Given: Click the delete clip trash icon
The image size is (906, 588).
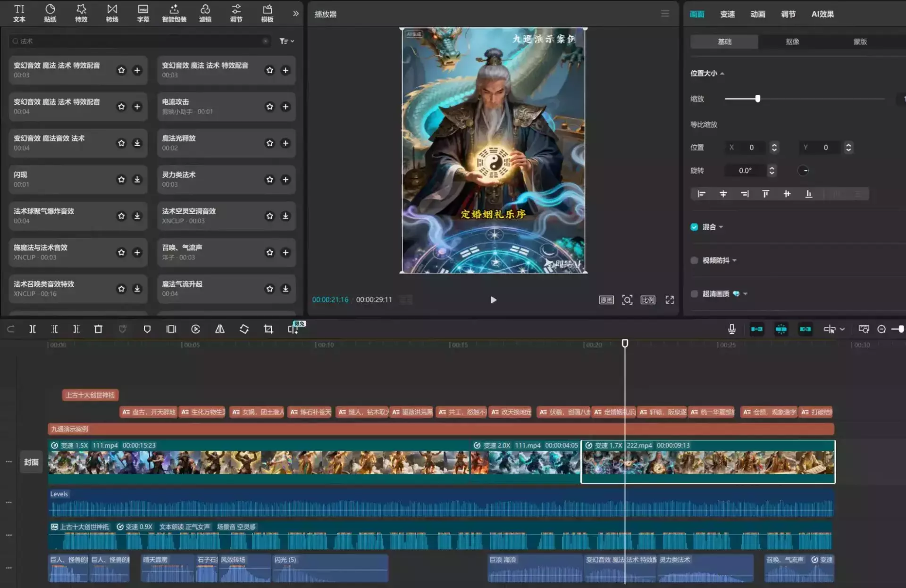Looking at the screenshot, I should (x=98, y=329).
